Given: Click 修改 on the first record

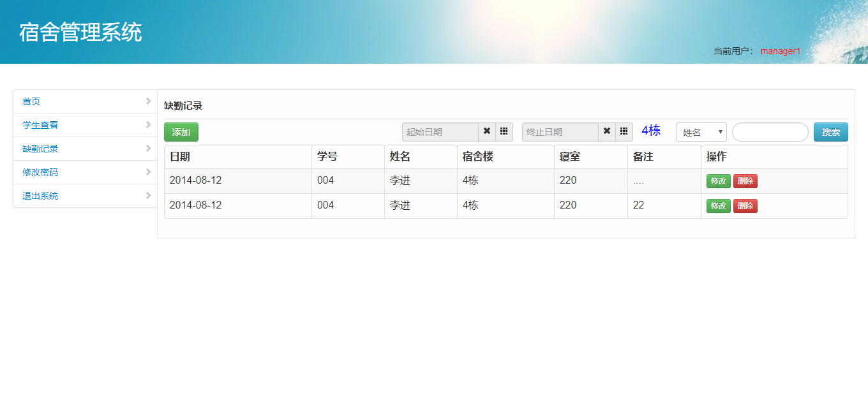Looking at the screenshot, I should pyautogui.click(x=718, y=180).
